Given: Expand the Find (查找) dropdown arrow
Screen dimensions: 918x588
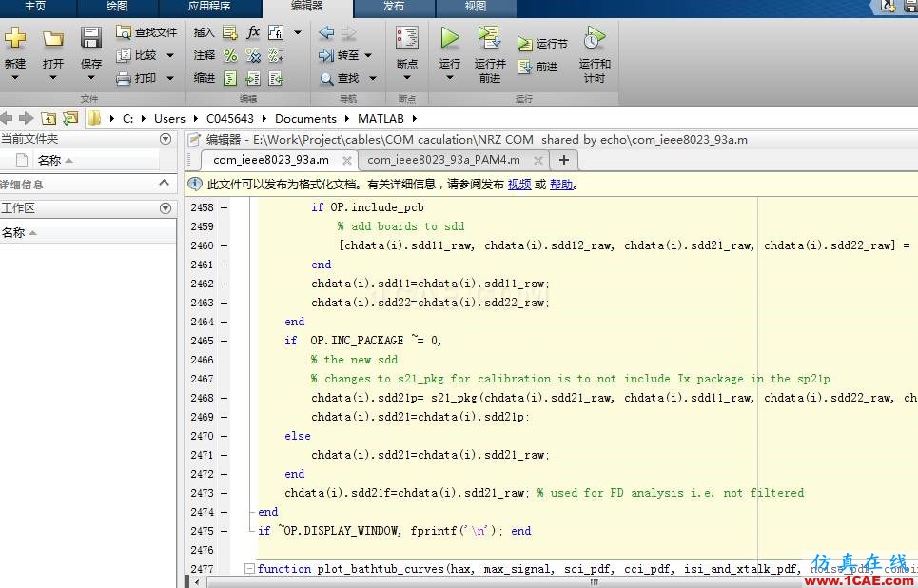Looking at the screenshot, I should pos(372,78).
